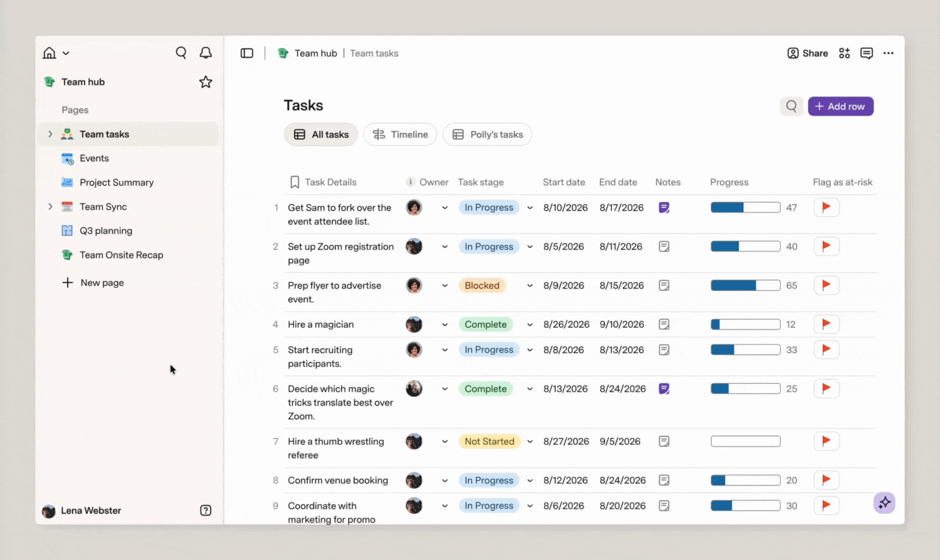Open the comments panel icon
The image size is (940, 560).
[x=866, y=53]
